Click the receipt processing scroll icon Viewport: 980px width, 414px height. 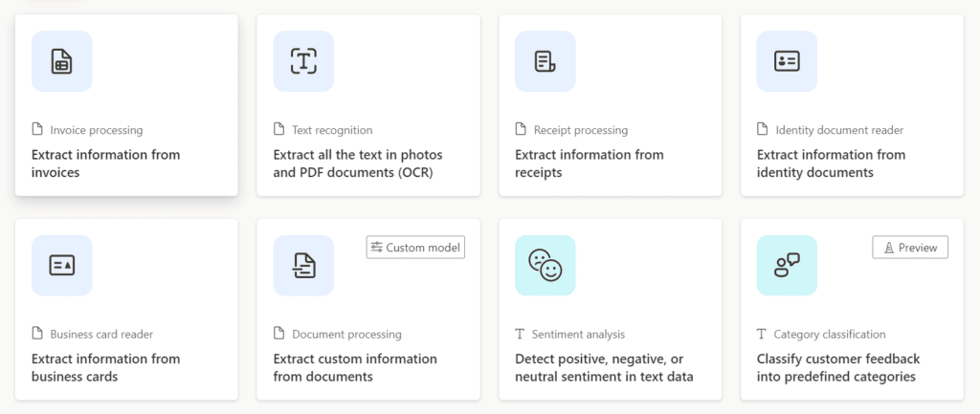tap(545, 61)
